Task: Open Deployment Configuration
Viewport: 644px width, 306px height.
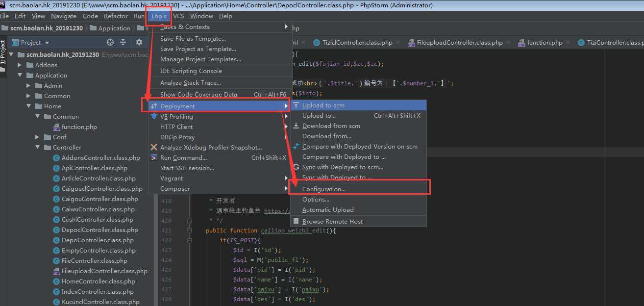Action: click(x=358, y=189)
